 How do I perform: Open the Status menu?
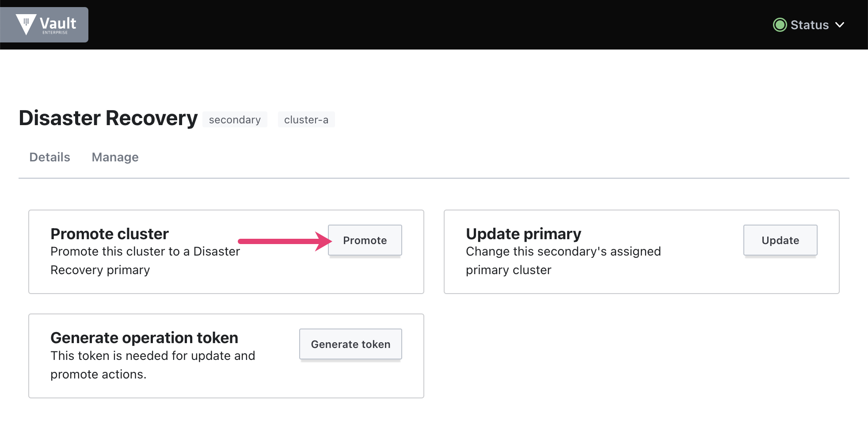click(810, 25)
